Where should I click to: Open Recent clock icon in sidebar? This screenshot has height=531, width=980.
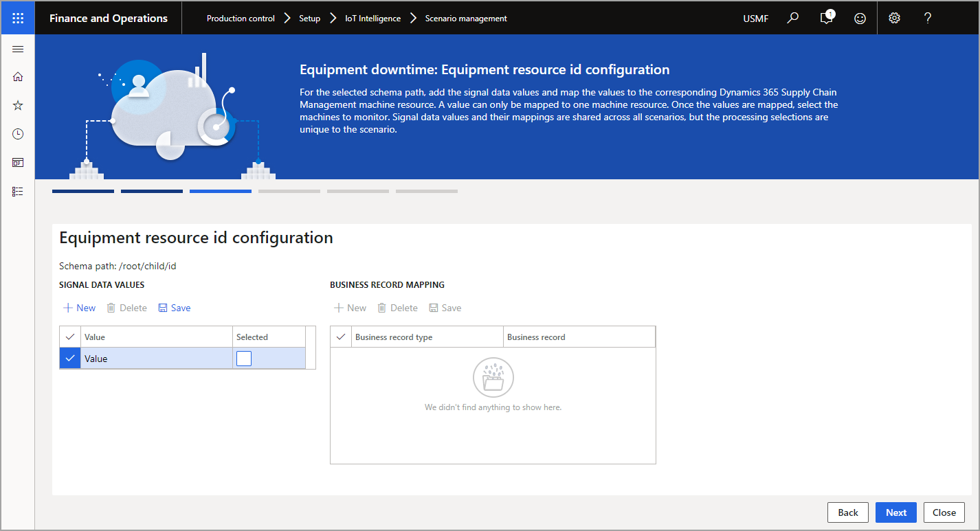(18, 134)
